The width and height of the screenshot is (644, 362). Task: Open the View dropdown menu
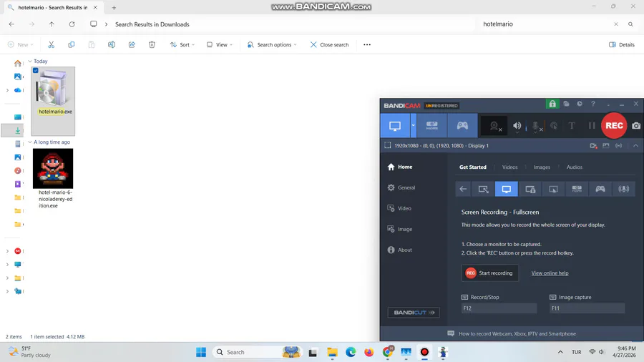point(220,45)
